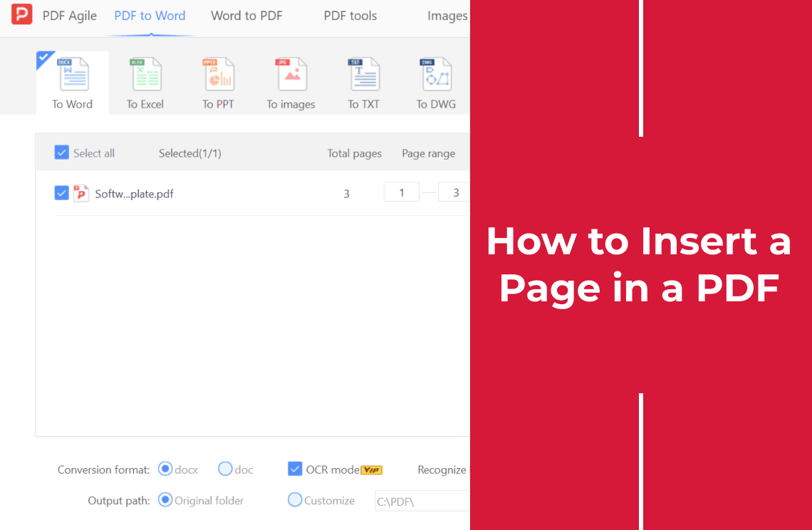The width and height of the screenshot is (812, 530).
Task: Click the Output path label
Action: pos(118,501)
